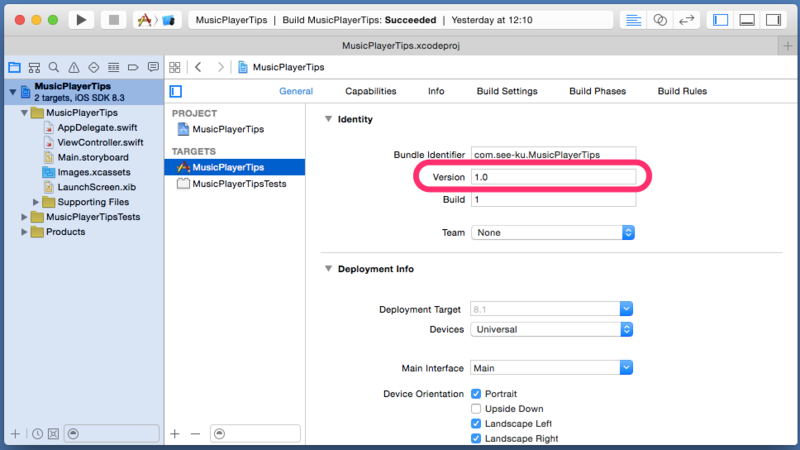Open the Symbol navigator
Screen dimensions: 800x450
pos(34,67)
